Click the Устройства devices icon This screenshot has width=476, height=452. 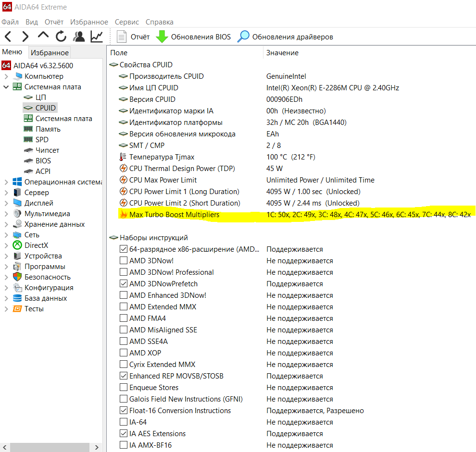(x=17, y=256)
